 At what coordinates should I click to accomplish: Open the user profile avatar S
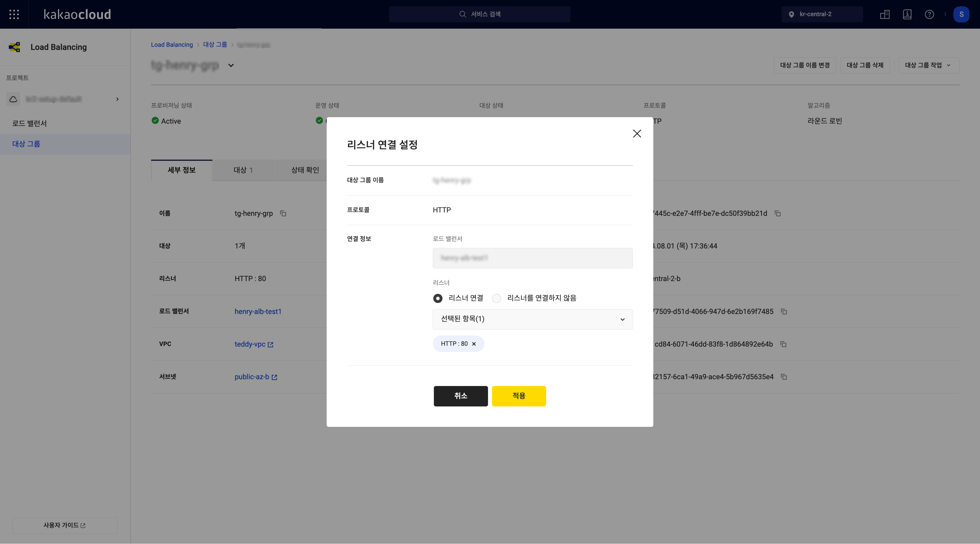pyautogui.click(x=961, y=14)
